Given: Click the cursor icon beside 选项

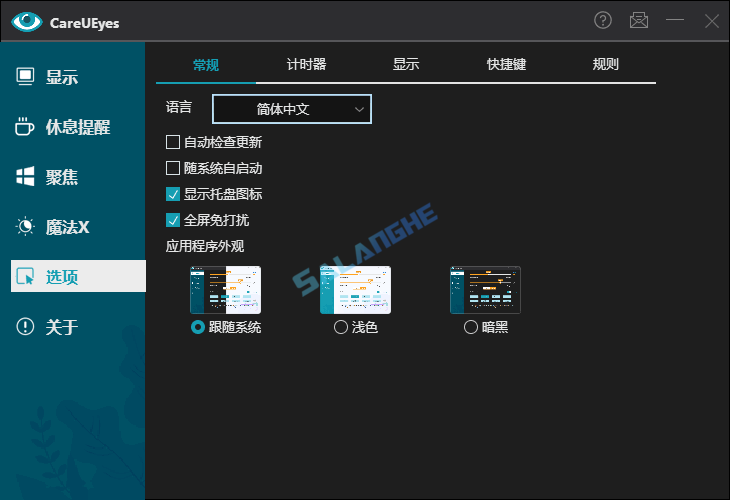Looking at the screenshot, I should [x=25, y=276].
